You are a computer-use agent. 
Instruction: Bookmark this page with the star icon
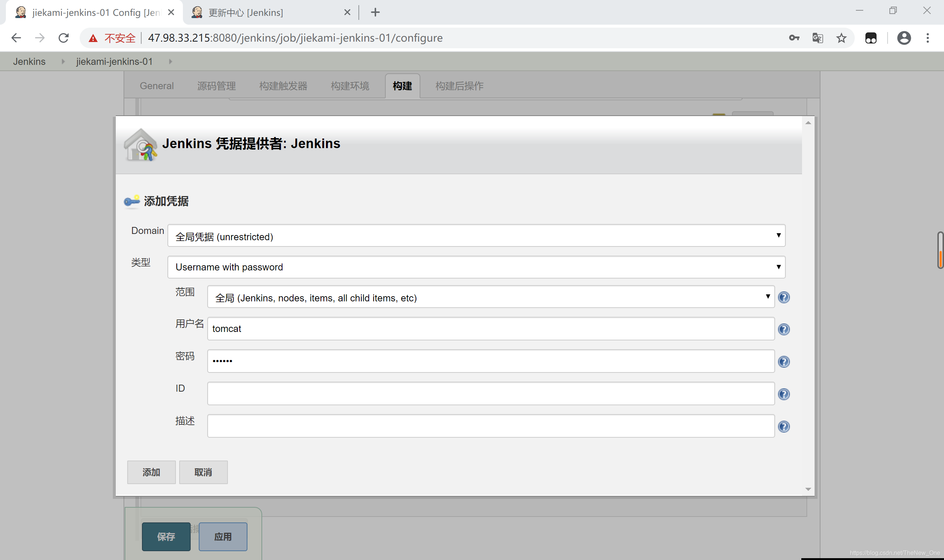pos(841,38)
